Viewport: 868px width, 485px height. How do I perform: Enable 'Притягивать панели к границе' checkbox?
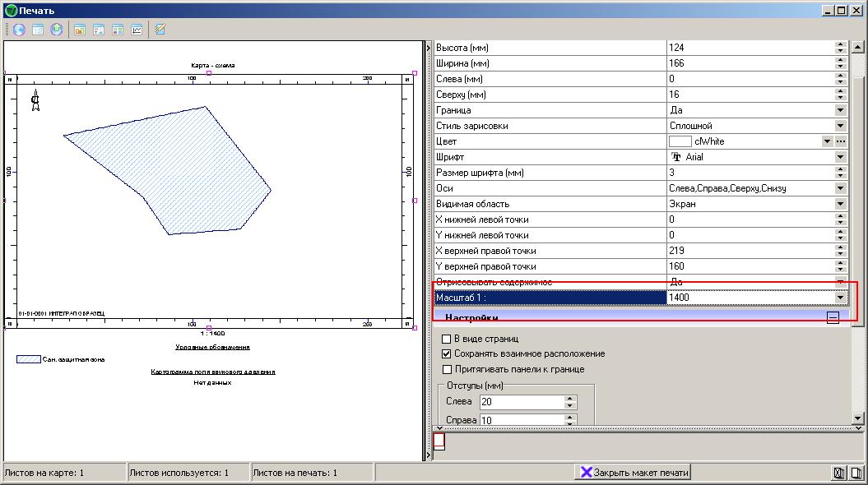coord(447,369)
